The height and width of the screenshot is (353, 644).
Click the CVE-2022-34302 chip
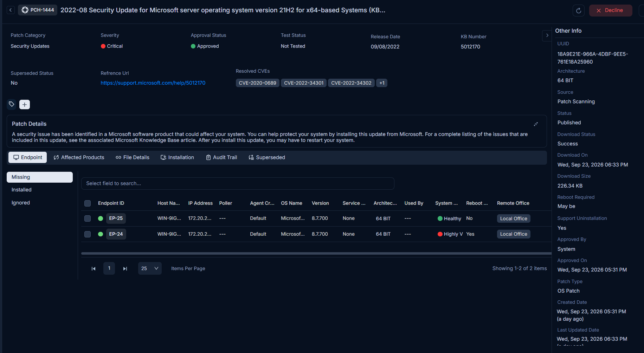pos(351,83)
